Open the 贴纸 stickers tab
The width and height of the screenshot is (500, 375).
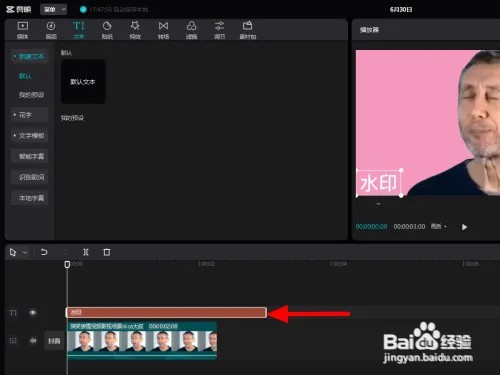click(x=107, y=30)
